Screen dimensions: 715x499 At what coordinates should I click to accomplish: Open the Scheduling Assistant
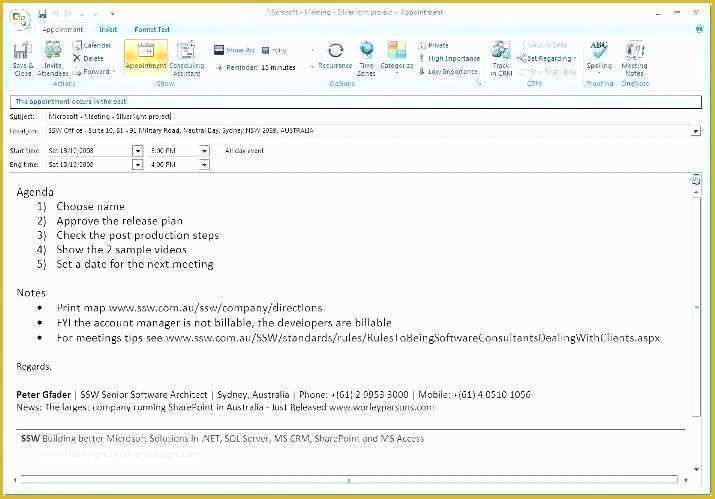click(x=187, y=58)
